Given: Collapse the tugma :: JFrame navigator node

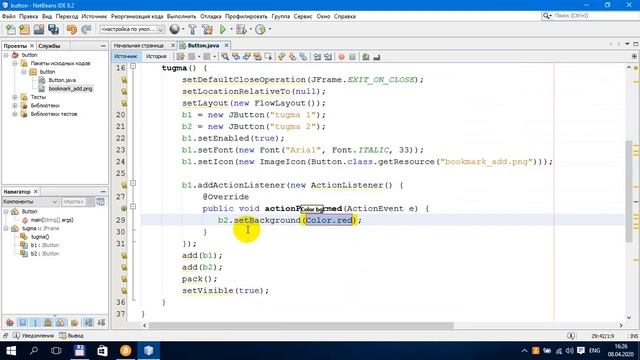Looking at the screenshot, I should 6,229.
